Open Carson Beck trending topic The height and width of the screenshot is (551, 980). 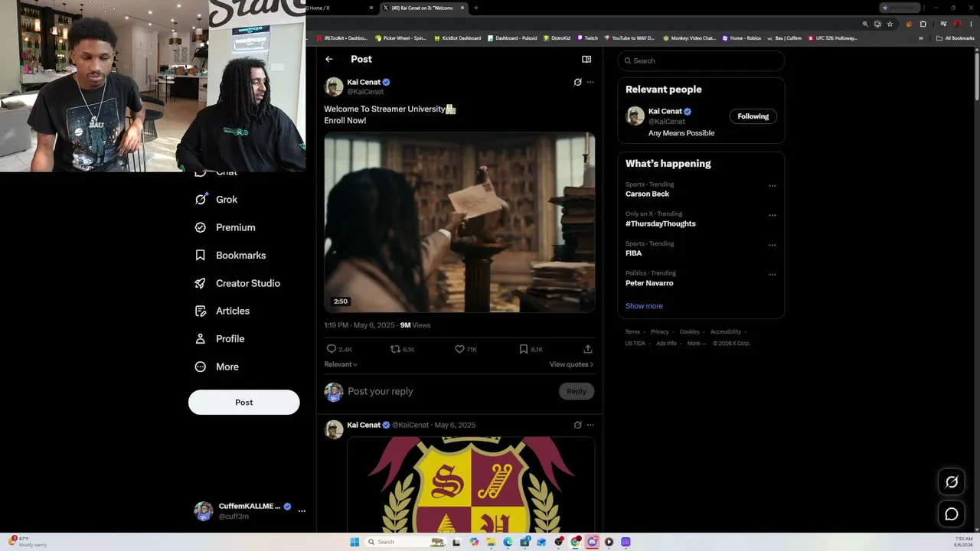click(648, 194)
